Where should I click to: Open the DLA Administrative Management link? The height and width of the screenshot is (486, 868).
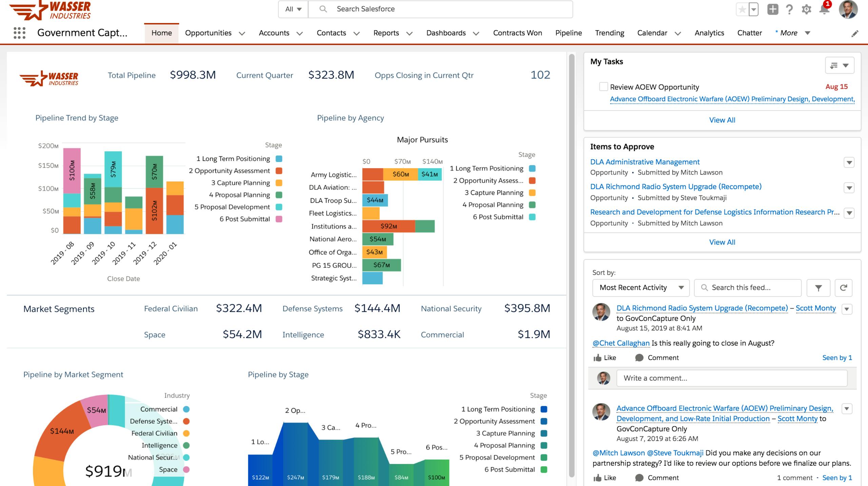click(645, 162)
